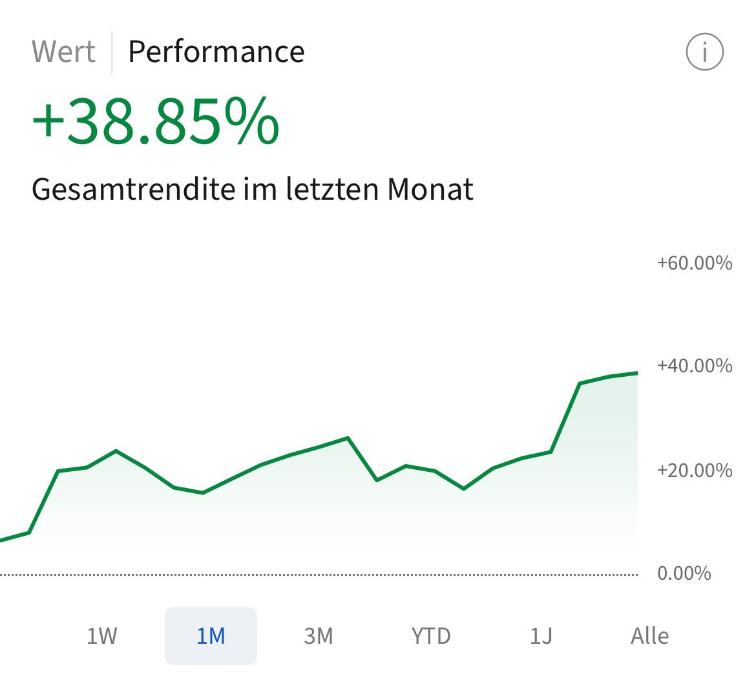Open the info icon for performance details
756x700 pixels.
(x=704, y=52)
